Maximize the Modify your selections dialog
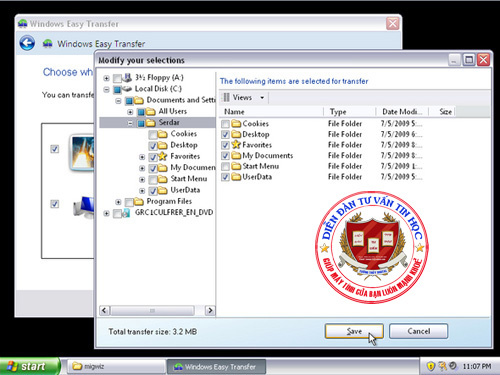This screenshot has height=375, width=500. click(x=469, y=60)
